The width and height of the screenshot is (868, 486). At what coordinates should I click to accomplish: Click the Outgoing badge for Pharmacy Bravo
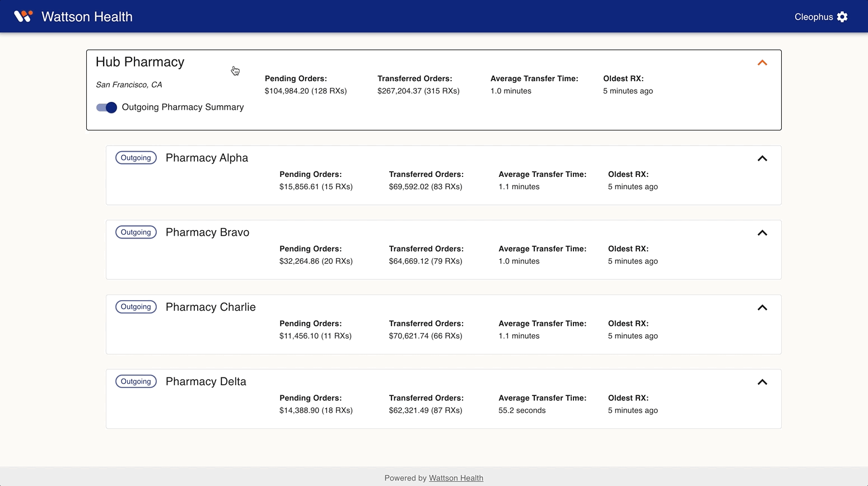point(136,232)
